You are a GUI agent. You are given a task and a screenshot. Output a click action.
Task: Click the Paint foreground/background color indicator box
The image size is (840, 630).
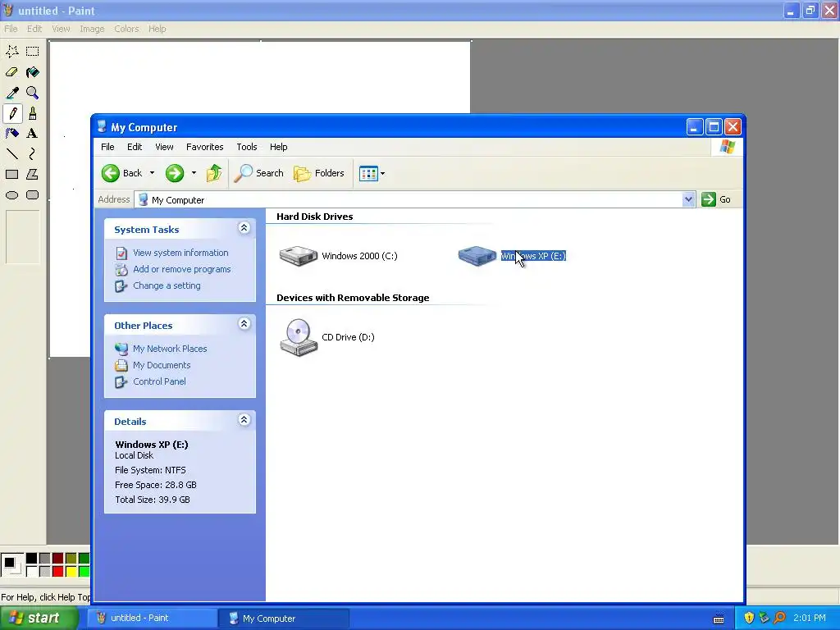(12, 565)
